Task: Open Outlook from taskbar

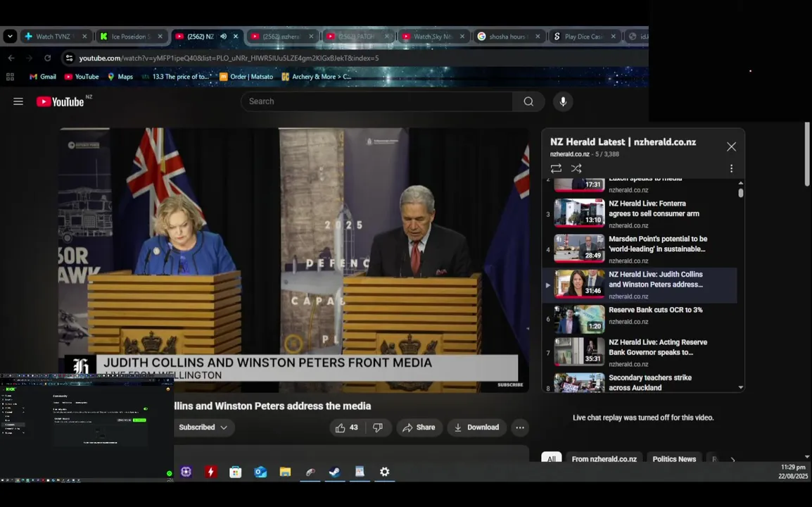Action: (x=260, y=472)
